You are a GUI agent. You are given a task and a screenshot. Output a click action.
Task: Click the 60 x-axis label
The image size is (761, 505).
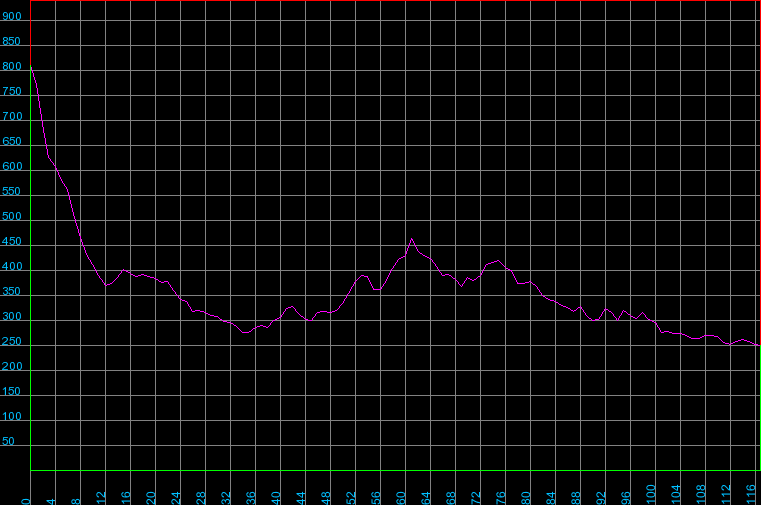pos(401,498)
